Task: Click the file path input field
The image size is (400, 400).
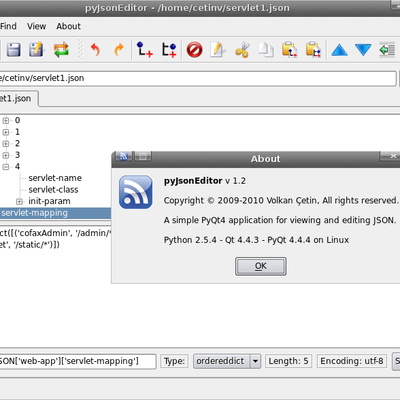Action: tap(198, 78)
